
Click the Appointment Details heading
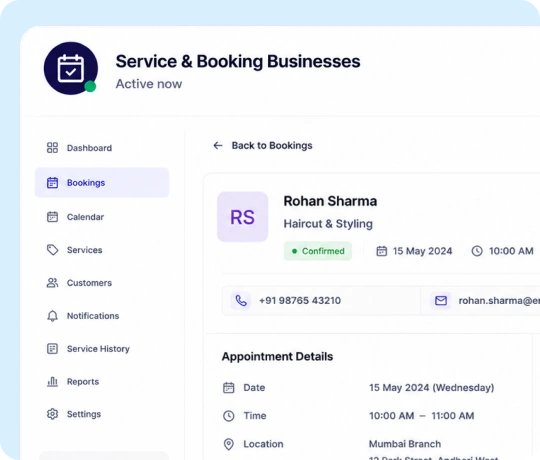point(277,356)
